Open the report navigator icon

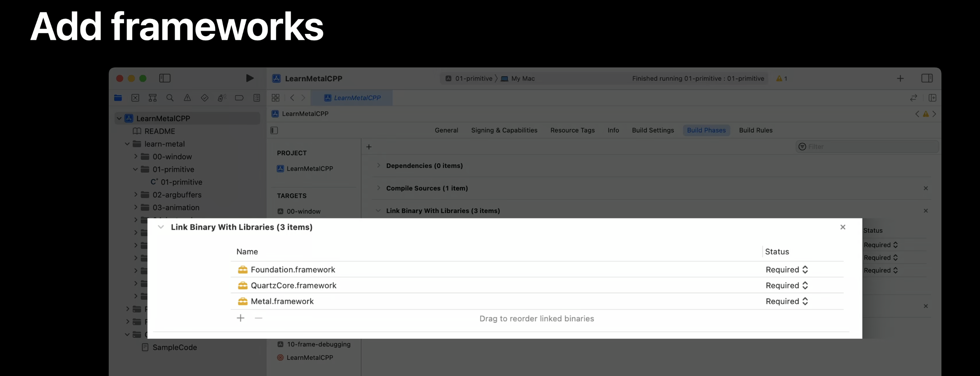[257, 98]
